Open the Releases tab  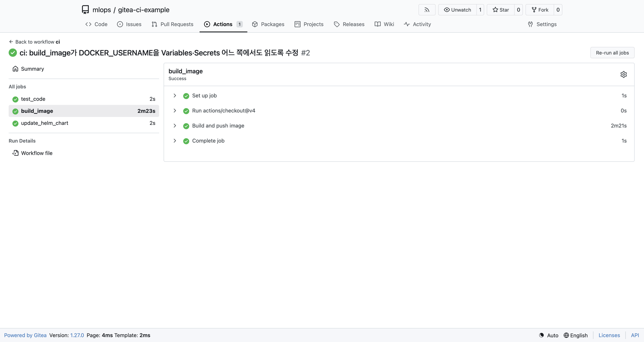tap(349, 24)
